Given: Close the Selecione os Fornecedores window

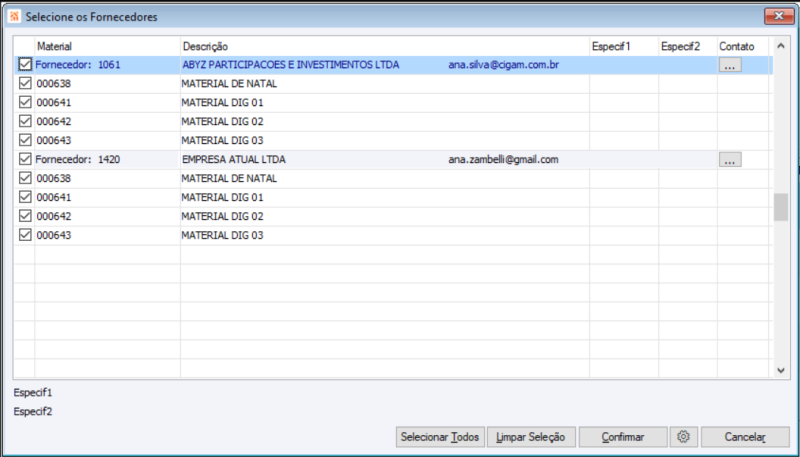Looking at the screenshot, I should tap(779, 16).
